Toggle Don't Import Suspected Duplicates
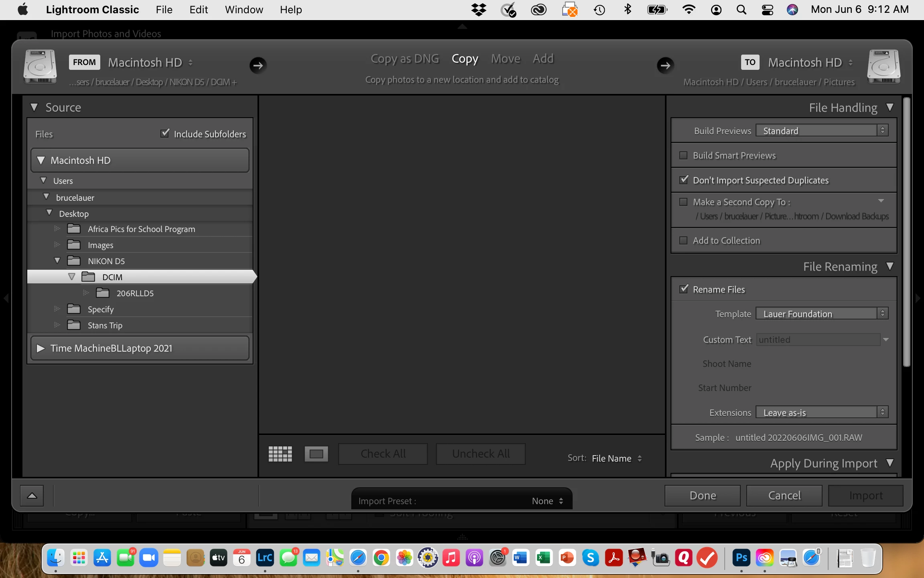 (683, 180)
